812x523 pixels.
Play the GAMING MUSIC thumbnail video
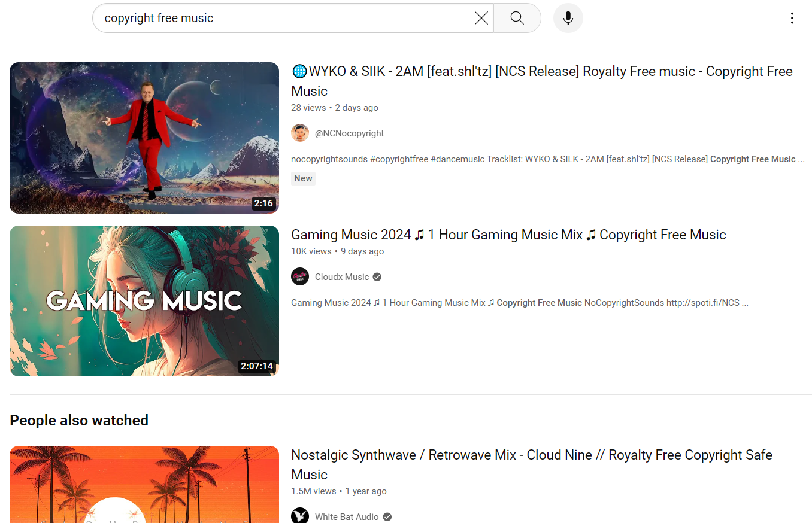click(144, 301)
